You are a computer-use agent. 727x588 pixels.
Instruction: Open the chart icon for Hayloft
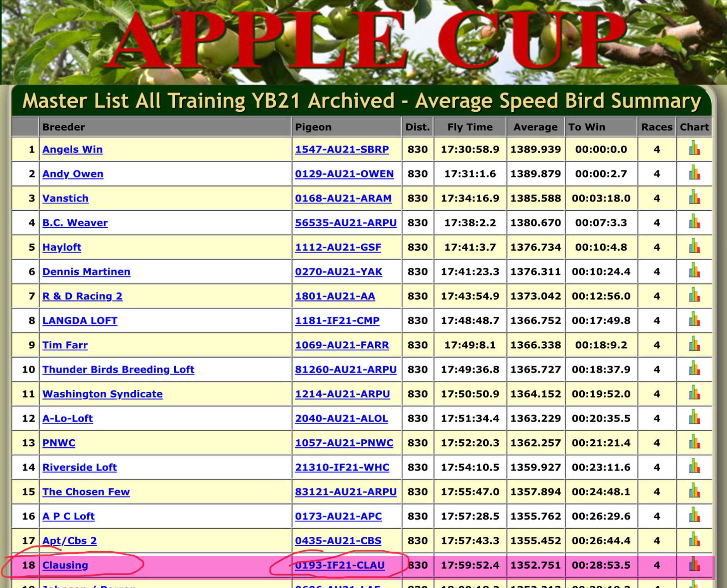(x=694, y=246)
